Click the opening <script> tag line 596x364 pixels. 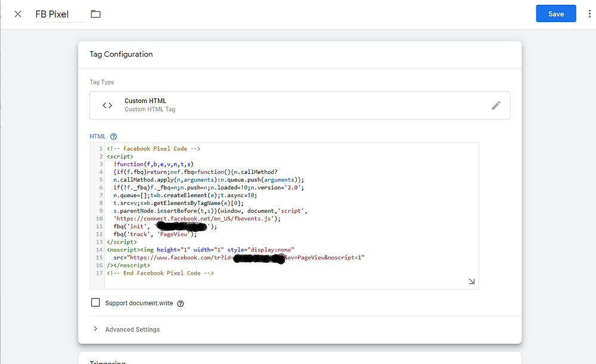tap(120, 156)
